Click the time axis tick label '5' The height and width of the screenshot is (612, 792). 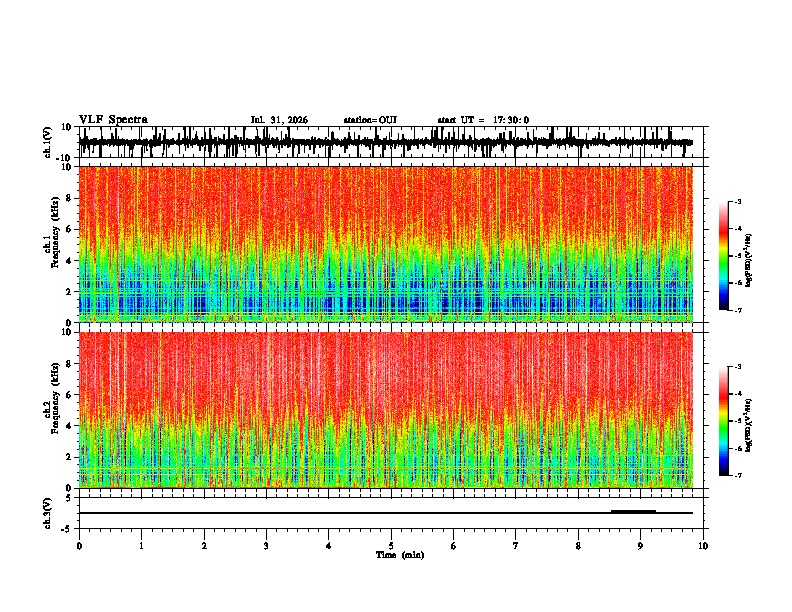pos(391,546)
